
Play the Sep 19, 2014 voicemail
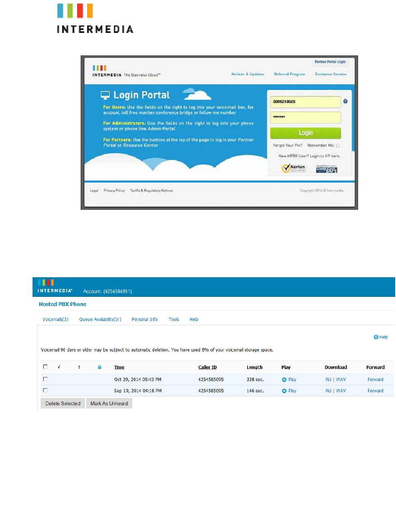tap(289, 391)
